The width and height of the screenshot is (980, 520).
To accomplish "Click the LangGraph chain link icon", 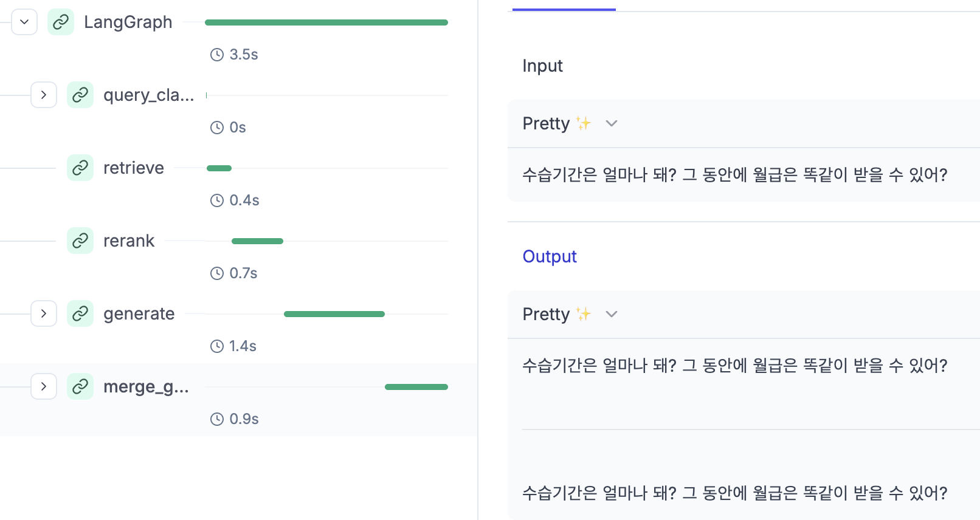I will click(x=61, y=22).
